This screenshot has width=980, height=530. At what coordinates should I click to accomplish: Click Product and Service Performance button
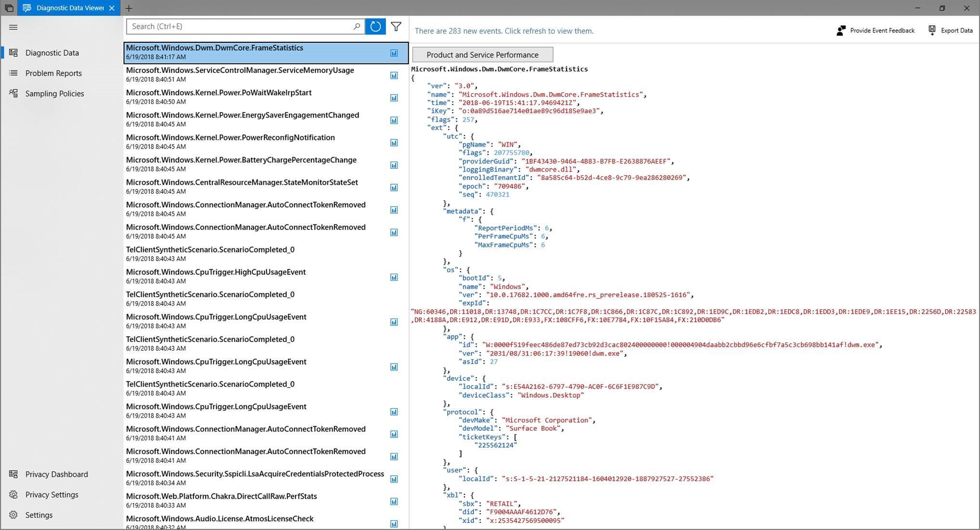click(x=482, y=55)
